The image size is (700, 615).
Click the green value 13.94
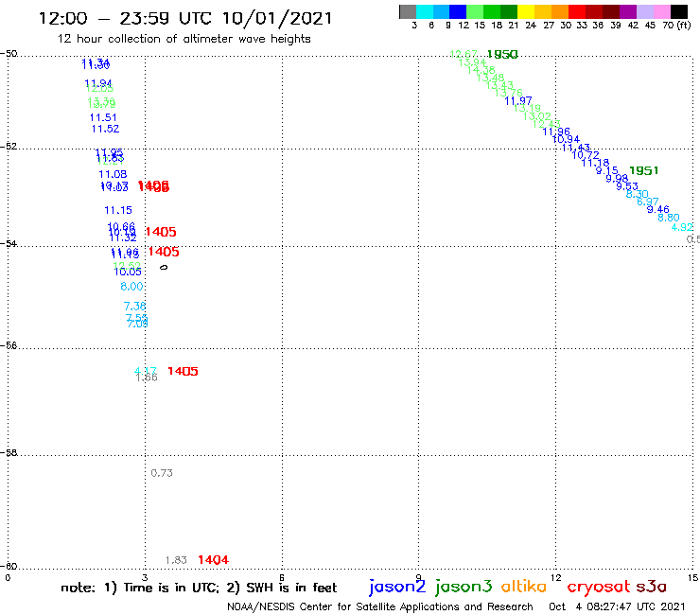pos(472,62)
